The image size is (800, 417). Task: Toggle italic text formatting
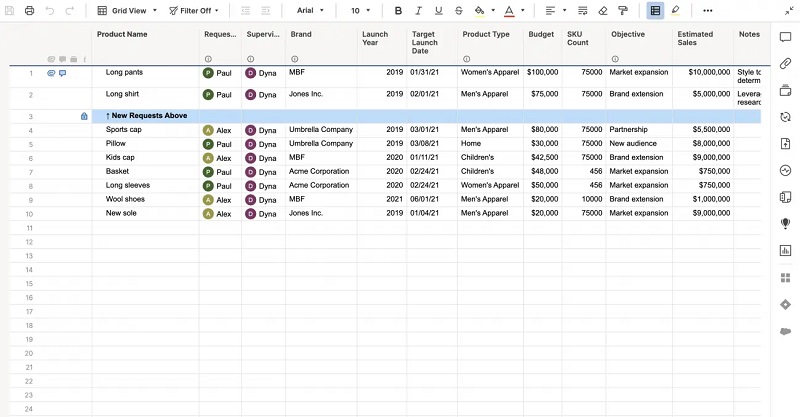pos(419,10)
